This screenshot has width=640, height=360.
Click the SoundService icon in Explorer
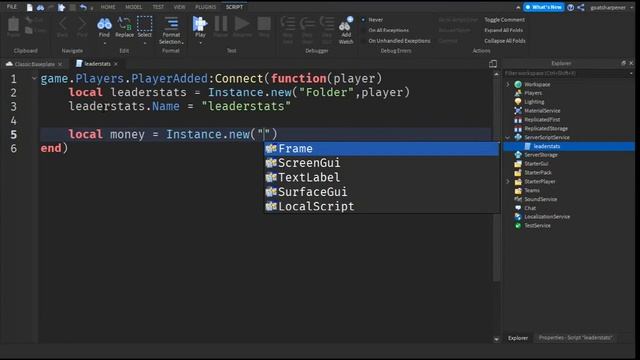518,199
